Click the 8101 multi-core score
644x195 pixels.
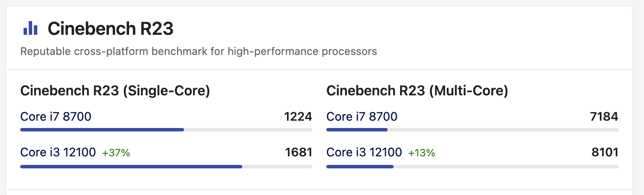[x=605, y=152]
